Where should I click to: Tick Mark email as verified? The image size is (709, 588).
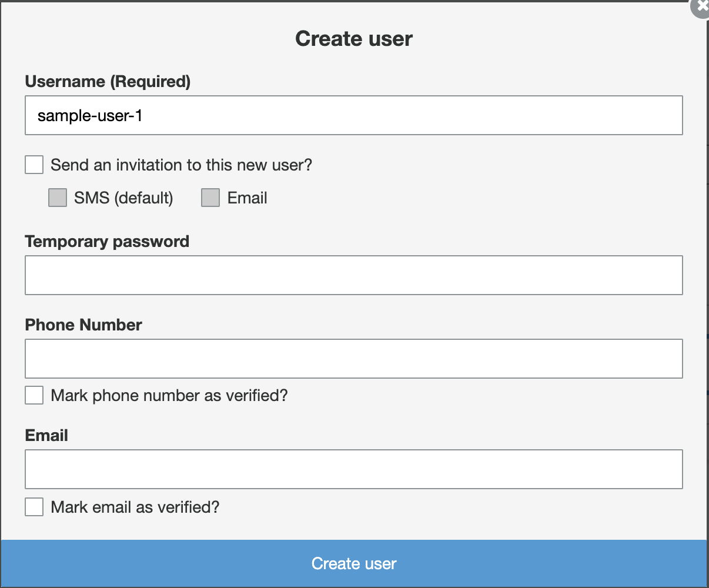click(x=34, y=507)
